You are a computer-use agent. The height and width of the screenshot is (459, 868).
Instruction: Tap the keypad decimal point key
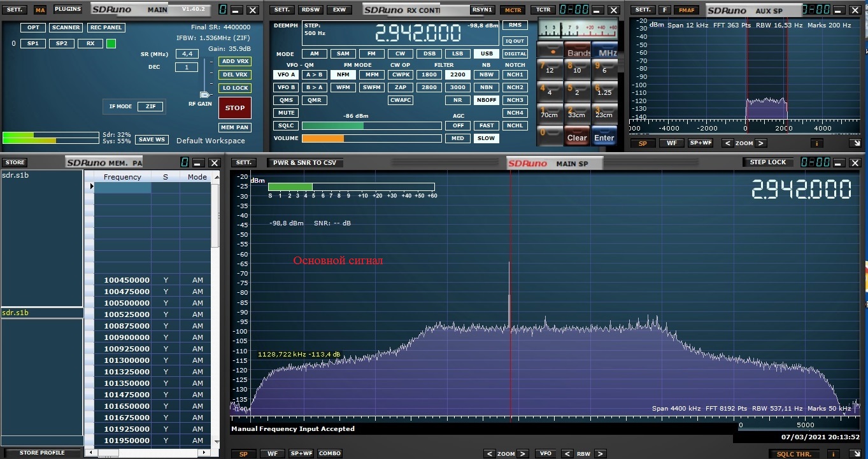[550, 50]
